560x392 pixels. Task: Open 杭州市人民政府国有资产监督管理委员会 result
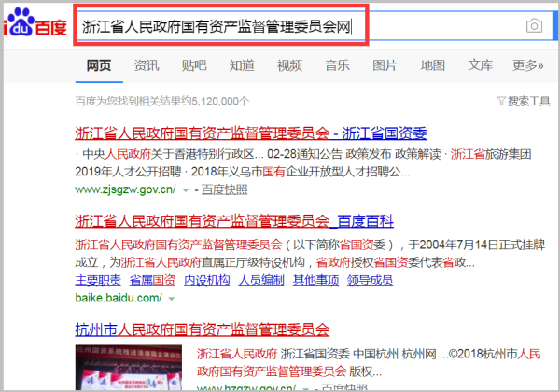[x=203, y=329]
